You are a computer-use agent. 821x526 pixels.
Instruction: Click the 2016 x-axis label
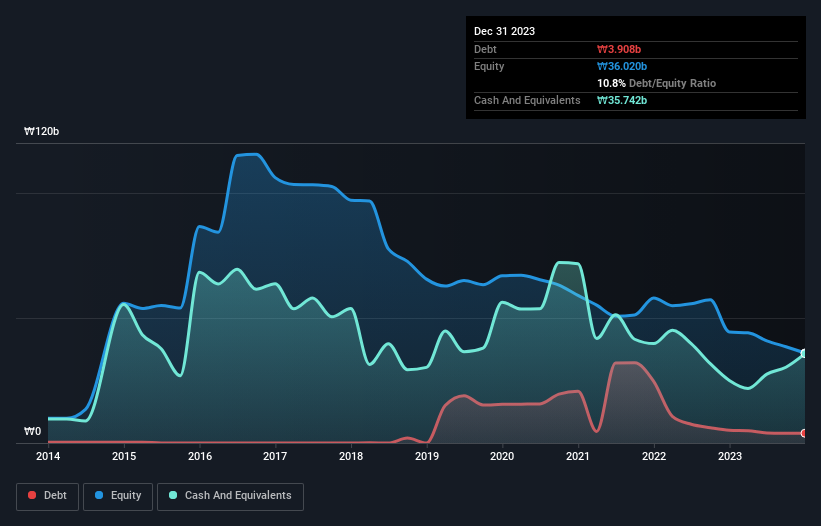pyautogui.click(x=200, y=456)
